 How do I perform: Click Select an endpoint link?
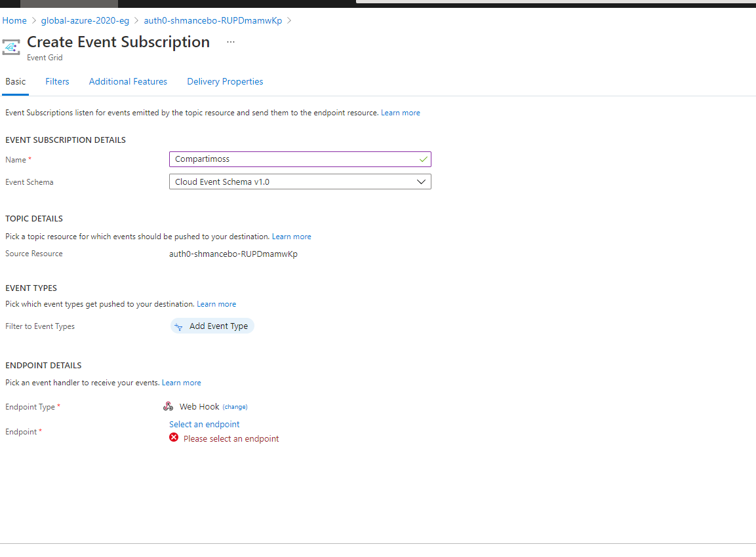coord(205,424)
